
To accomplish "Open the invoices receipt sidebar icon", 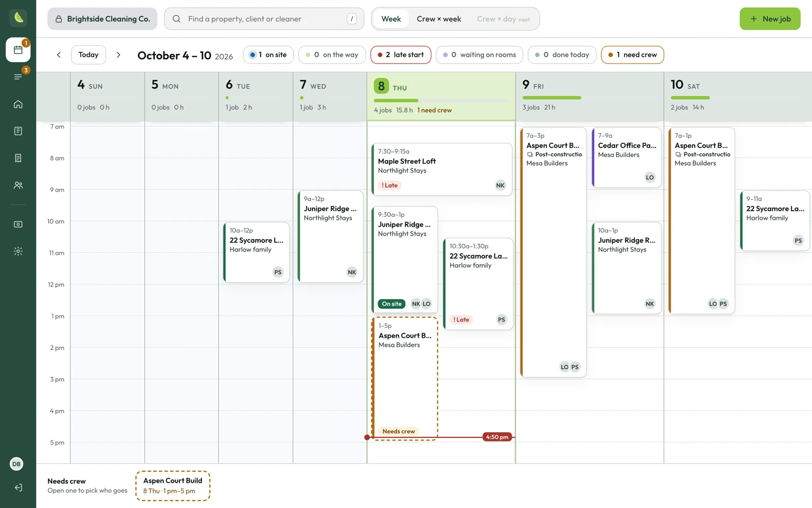I will pos(18,158).
